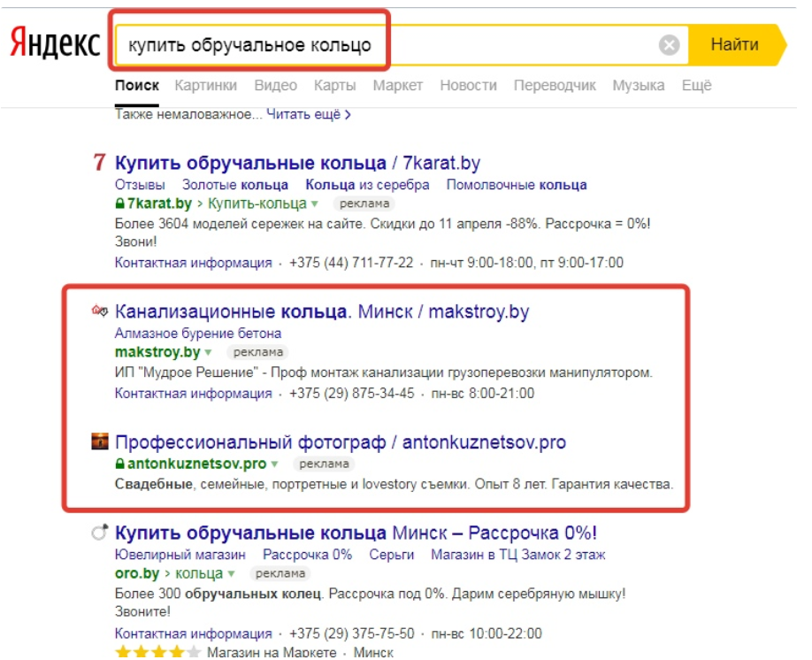Open Золотые кольца sitelink

pos(235,185)
